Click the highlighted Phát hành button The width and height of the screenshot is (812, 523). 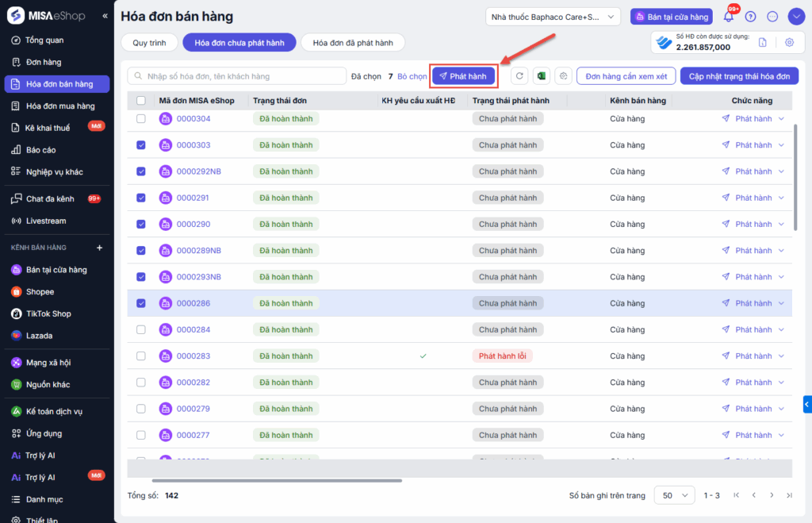464,76
